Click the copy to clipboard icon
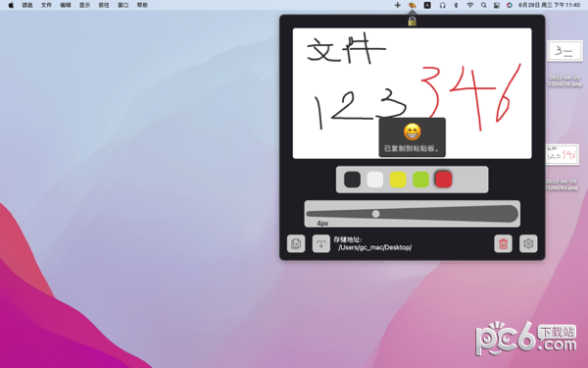This screenshot has width=588, height=368. [x=296, y=243]
